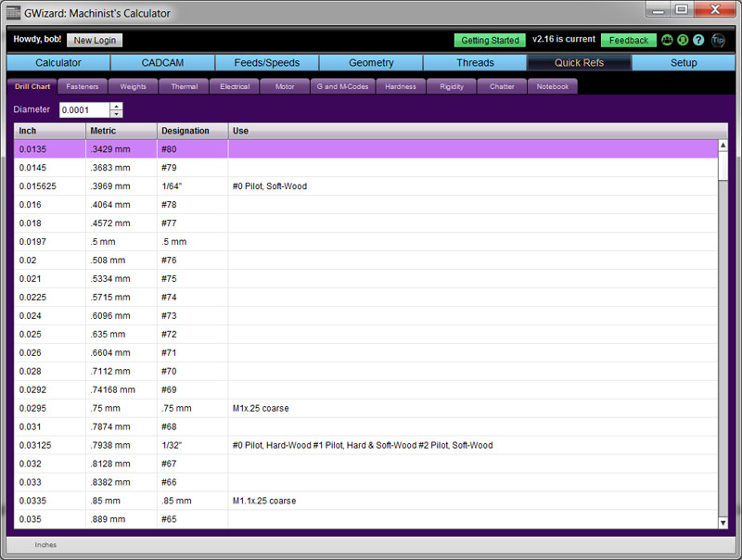Screen dimensions: 742x560
Task: Click the .635 mm metric cell
Action: tap(122, 334)
